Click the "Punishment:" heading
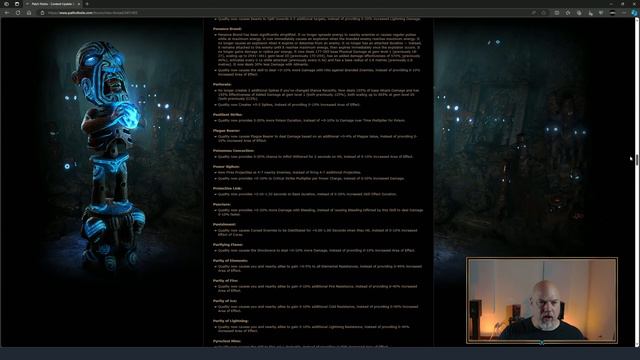Viewport: 640px width, 360px height. tap(224, 224)
